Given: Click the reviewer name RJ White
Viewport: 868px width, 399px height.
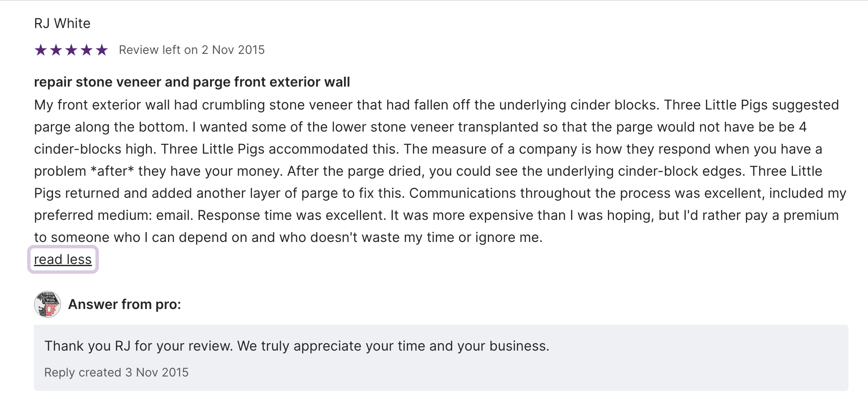Looking at the screenshot, I should pyautogui.click(x=62, y=23).
